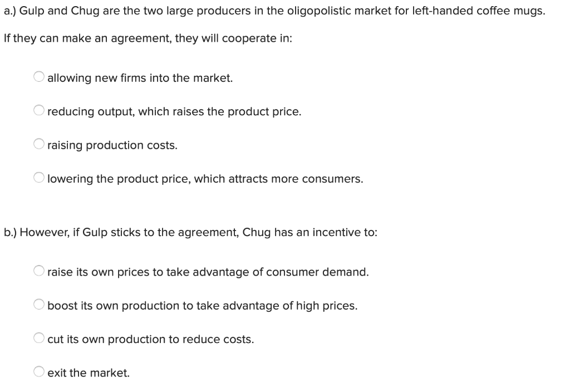Choose the 'raising production costs' option

pyautogui.click(x=38, y=144)
